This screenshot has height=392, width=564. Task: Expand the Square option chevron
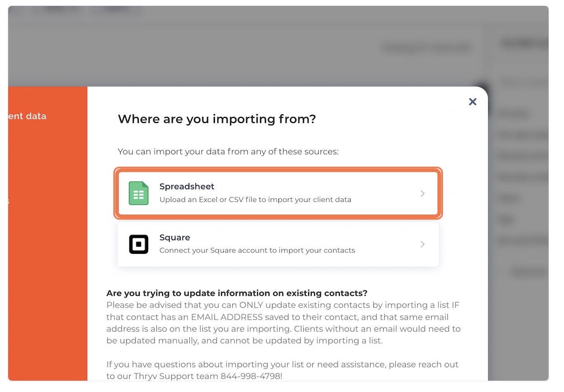click(x=423, y=244)
